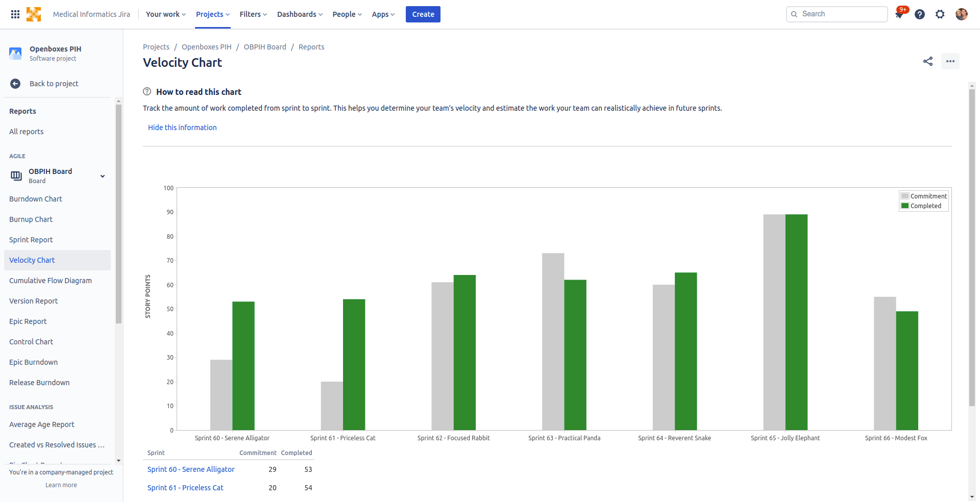Click the share icon for Velocity Chart
Image resolution: width=980 pixels, height=502 pixels.
pos(928,61)
